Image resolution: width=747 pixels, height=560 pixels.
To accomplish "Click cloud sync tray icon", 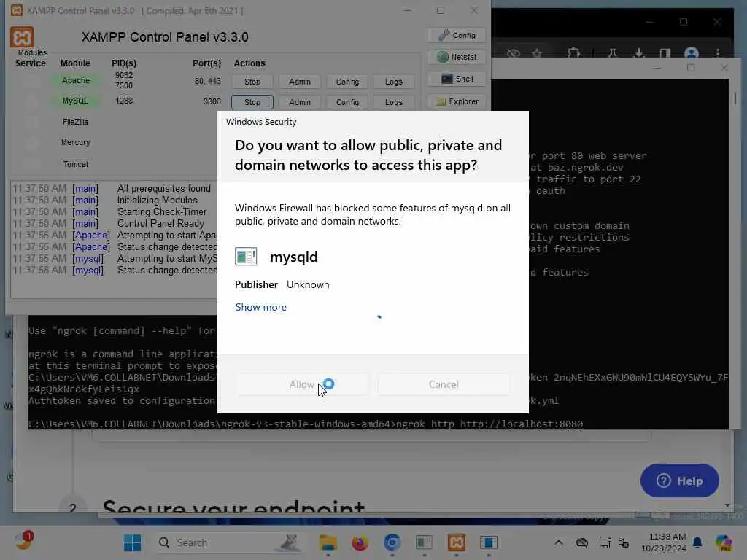I will click(581, 542).
